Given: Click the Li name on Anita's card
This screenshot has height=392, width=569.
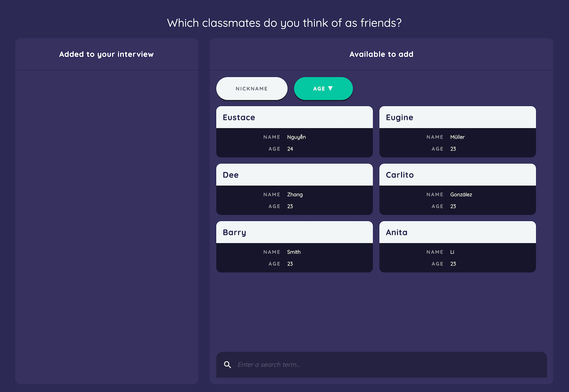Looking at the screenshot, I should tap(452, 252).
